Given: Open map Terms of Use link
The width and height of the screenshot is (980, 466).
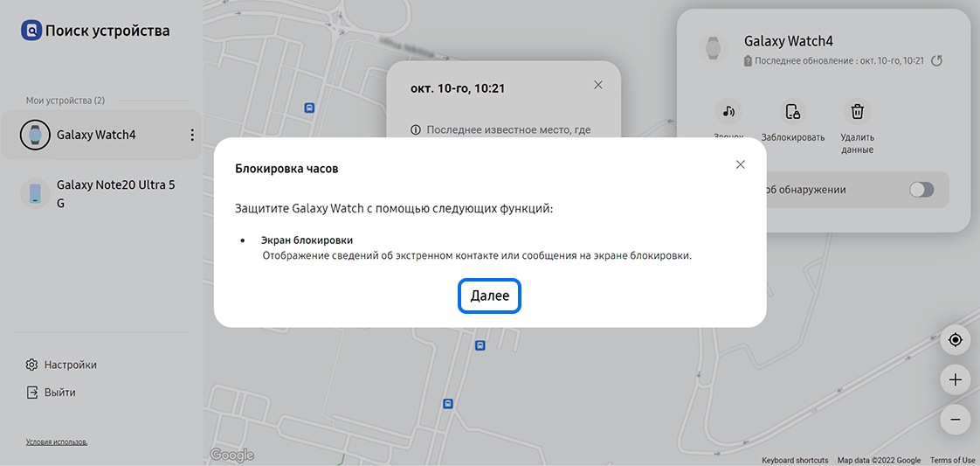Looking at the screenshot, I should (x=952, y=461).
